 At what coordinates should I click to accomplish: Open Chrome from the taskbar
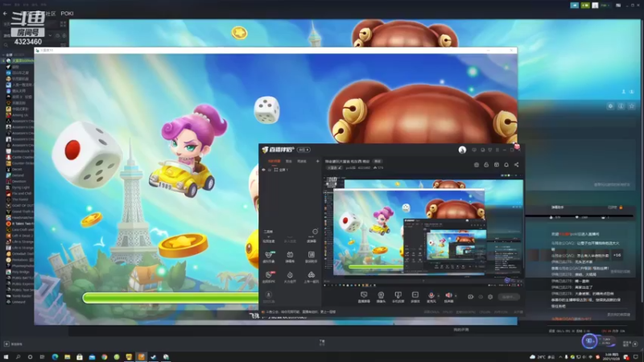105,356
